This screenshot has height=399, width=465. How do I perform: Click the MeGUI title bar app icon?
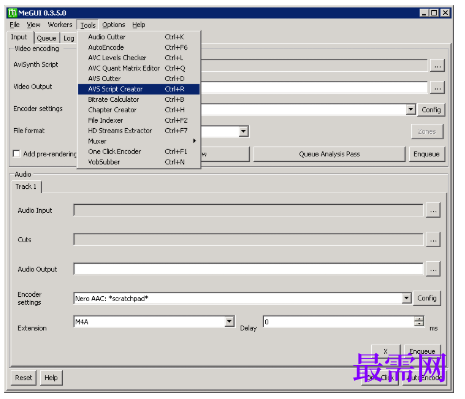click(13, 13)
